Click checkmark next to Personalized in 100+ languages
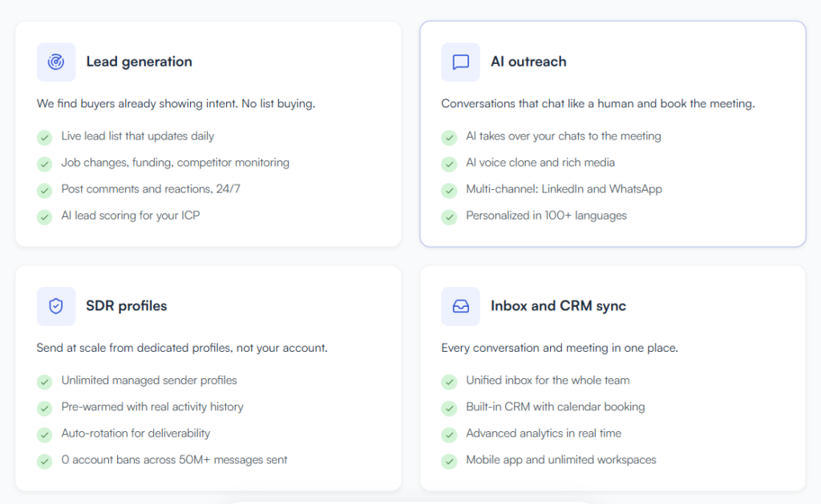 click(449, 216)
